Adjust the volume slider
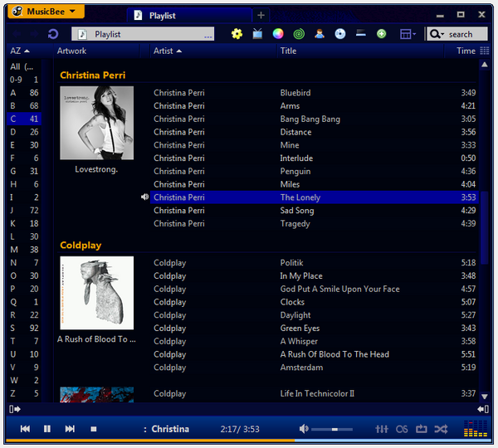 (332, 429)
